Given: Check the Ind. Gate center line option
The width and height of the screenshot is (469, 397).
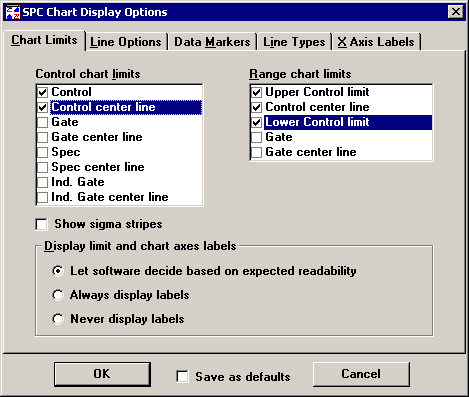Looking at the screenshot, I should point(43,197).
